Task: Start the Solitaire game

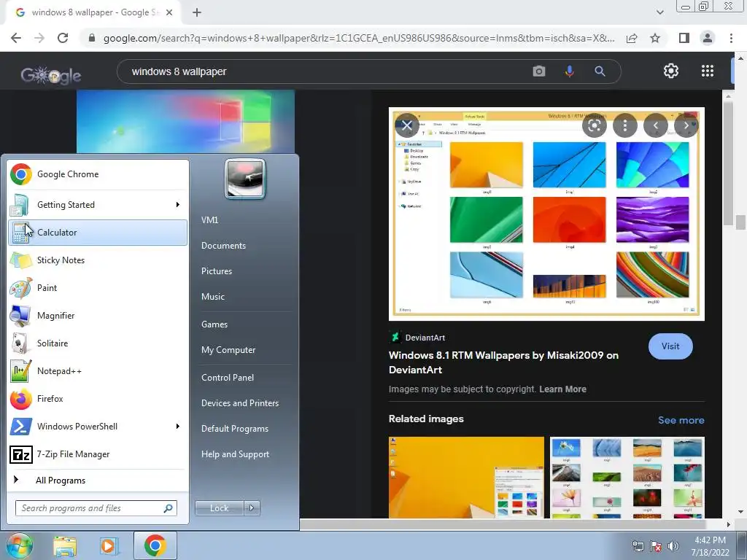Action: click(98, 343)
